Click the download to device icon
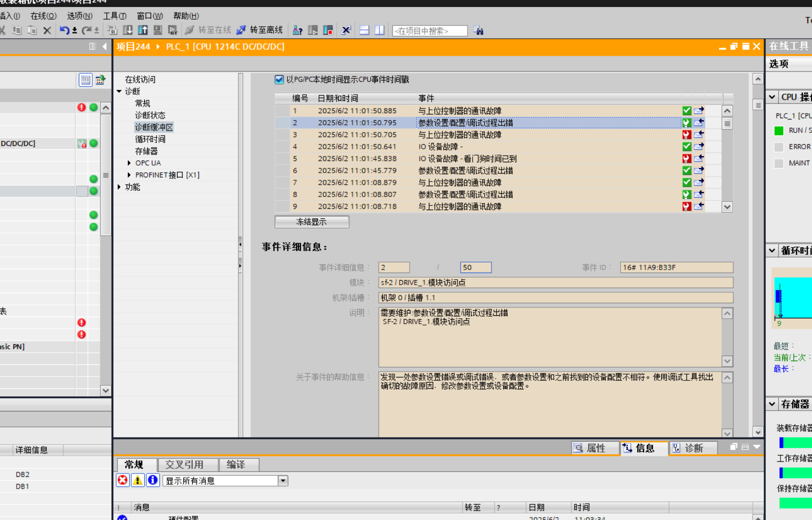The height and width of the screenshot is (520, 812). click(x=128, y=30)
